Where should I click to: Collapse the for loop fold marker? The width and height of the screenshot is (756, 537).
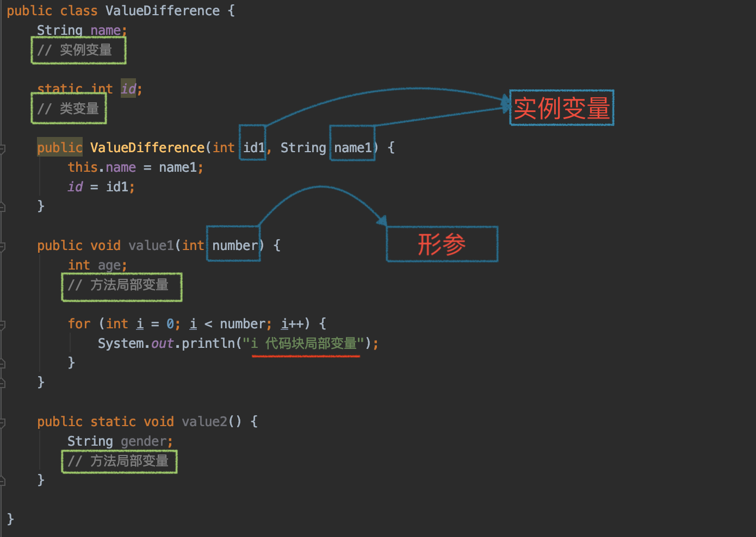[2, 324]
